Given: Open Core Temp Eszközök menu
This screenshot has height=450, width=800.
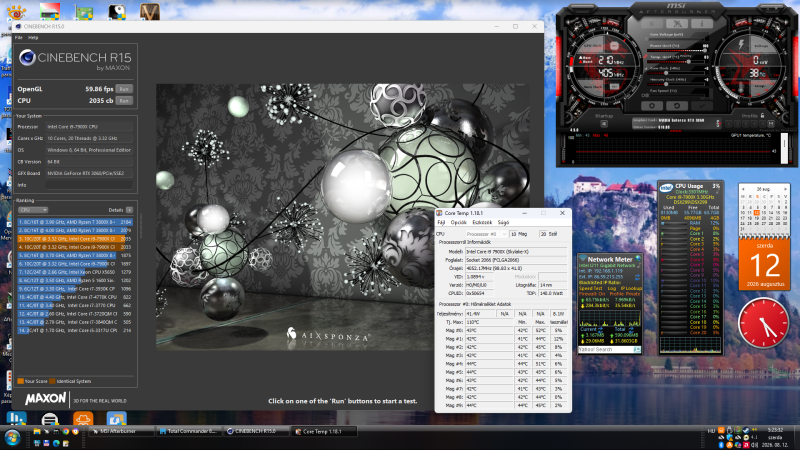Looking at the screenshot, I should [482, 222].
